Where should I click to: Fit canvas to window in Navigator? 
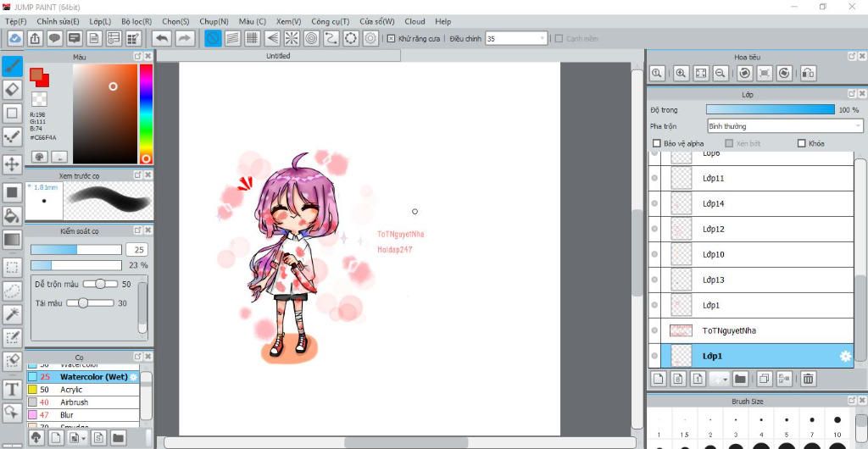point(701,73)
